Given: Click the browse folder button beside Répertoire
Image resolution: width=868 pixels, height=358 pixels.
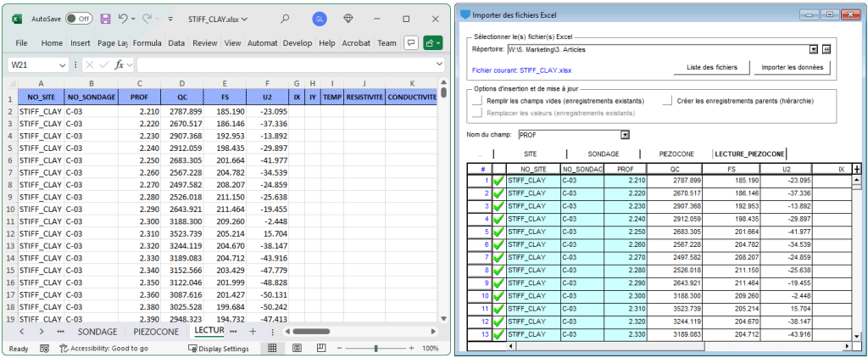Looking at the screenshot, I should pyautogui.click(x=826, y=50).
